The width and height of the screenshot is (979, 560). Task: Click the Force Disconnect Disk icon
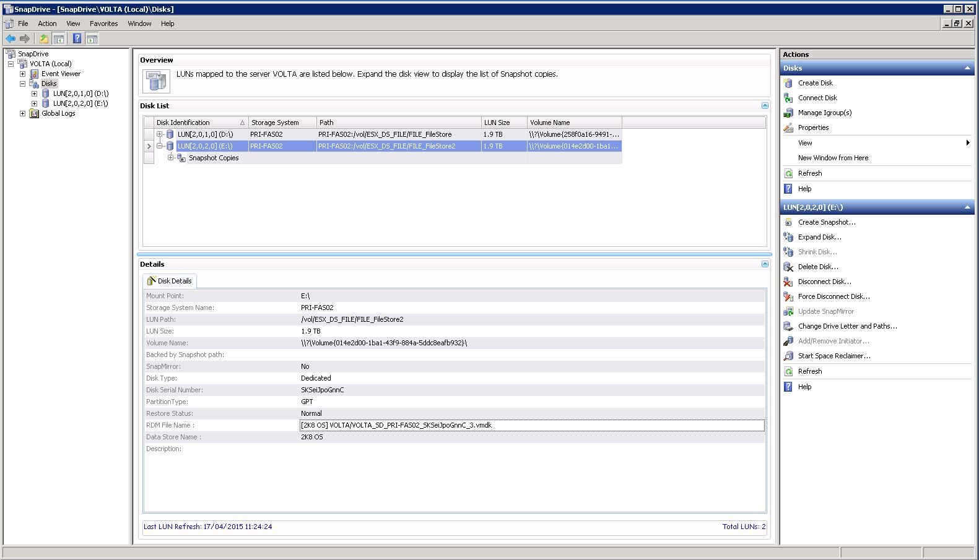pos(788,296)
